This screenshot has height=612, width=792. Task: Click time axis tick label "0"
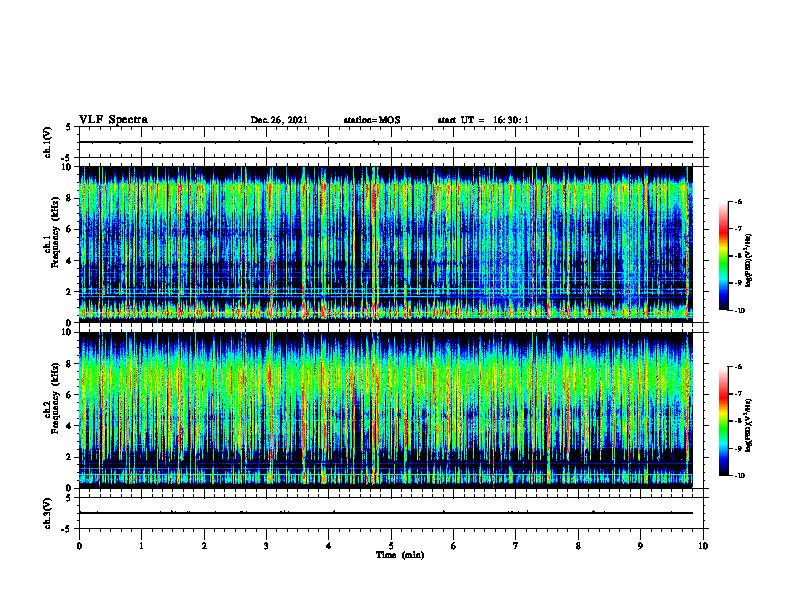click(79, 546)
